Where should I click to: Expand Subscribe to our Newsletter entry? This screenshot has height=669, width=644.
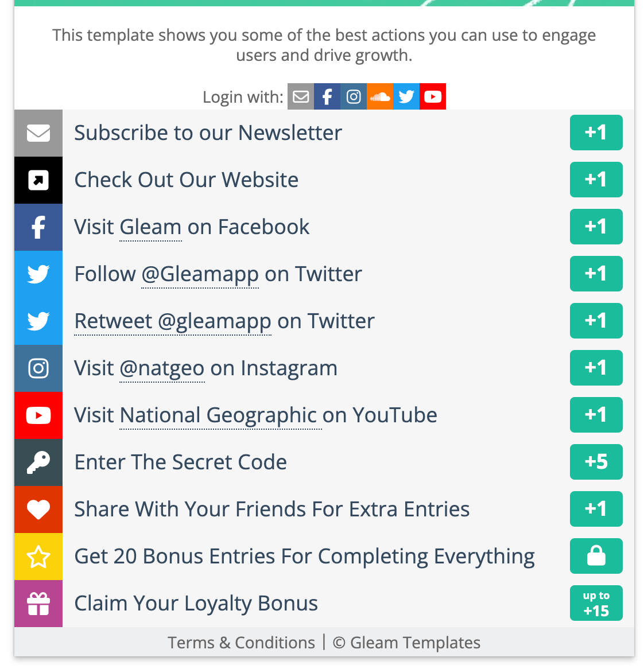click(x=324, y=133)
